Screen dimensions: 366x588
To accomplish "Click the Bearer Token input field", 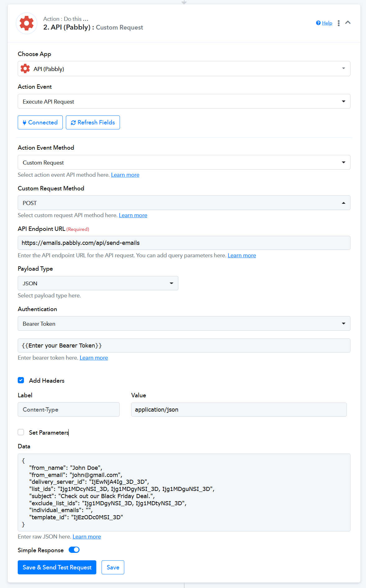I will (184, 345).
